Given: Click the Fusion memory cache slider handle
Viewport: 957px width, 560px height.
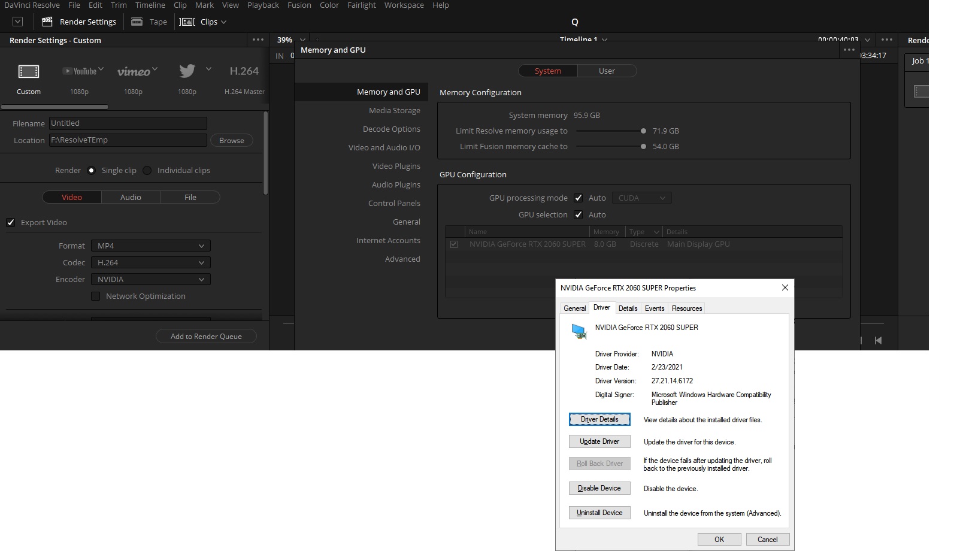Looking at the screenshot, I should tap(643, 146).
